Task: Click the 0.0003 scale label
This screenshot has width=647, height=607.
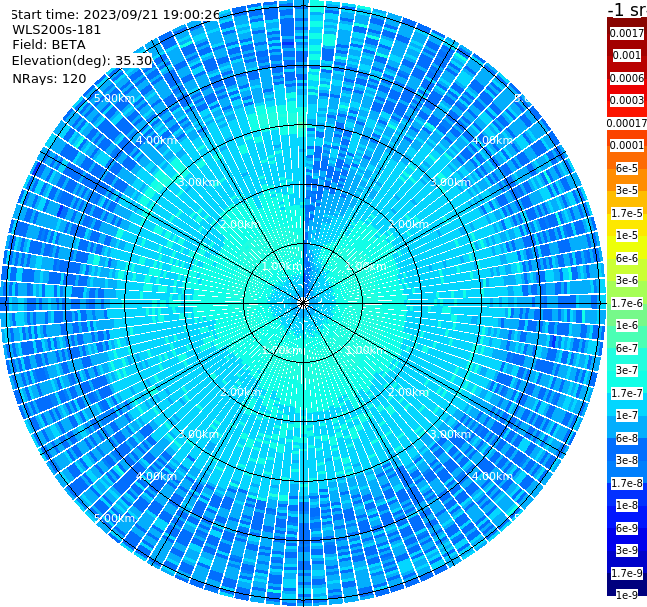Action: point(626,100)
